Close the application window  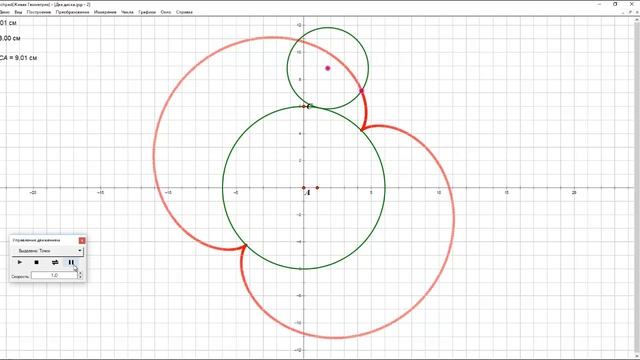[631, 4]
